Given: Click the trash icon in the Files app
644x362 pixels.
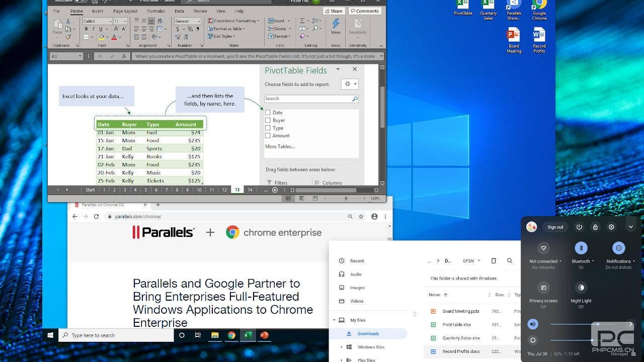Looking at the screenshot, I should coord(494,260).
